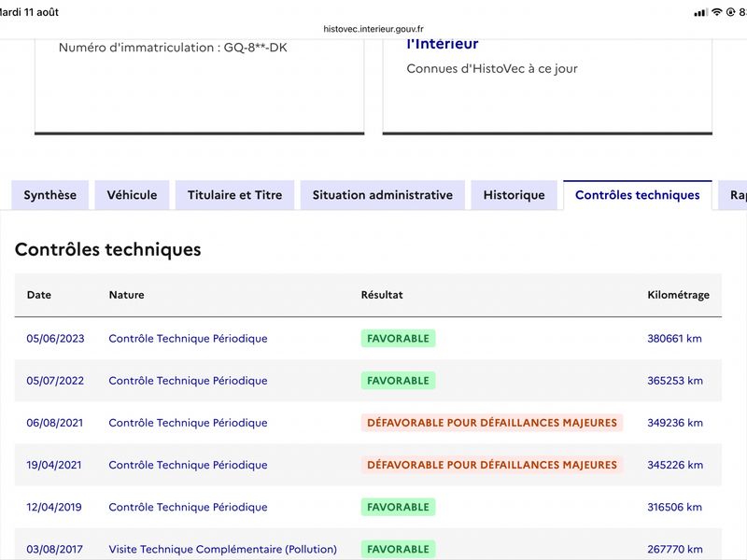Click the FAVORABLE badge for 05/07/2022

[399, 381]
